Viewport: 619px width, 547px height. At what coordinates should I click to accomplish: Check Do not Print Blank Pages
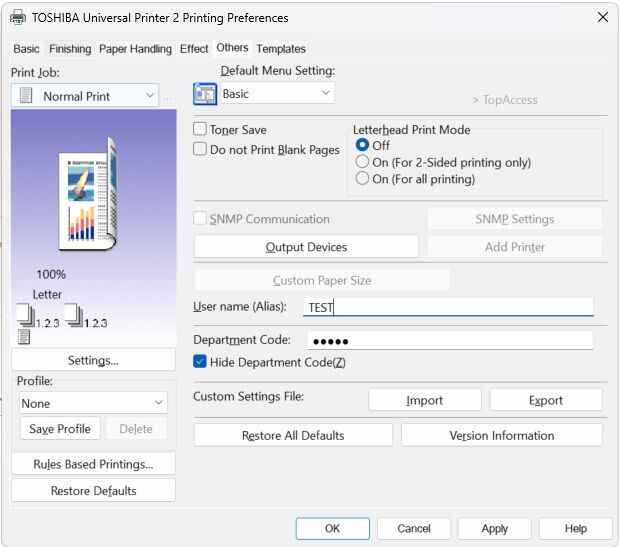tap(201, 150)
